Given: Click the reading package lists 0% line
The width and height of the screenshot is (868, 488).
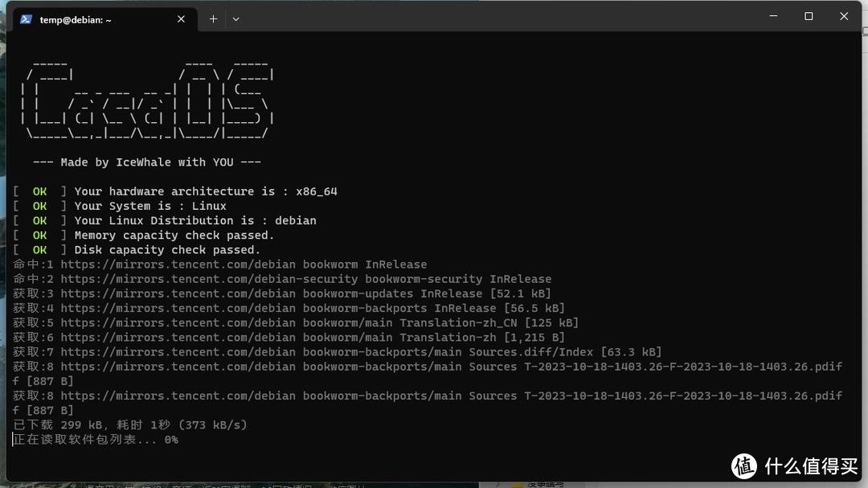Looking at the screenshot, I should pos(95,439).
